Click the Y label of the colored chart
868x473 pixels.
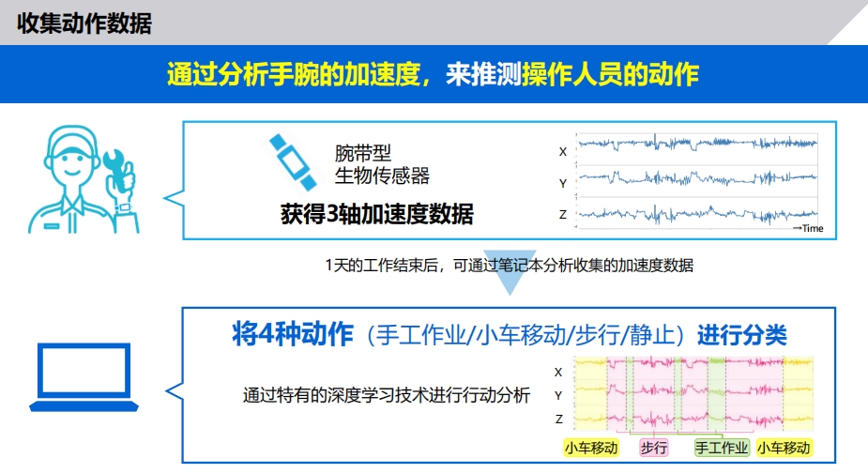coord(558,395)
